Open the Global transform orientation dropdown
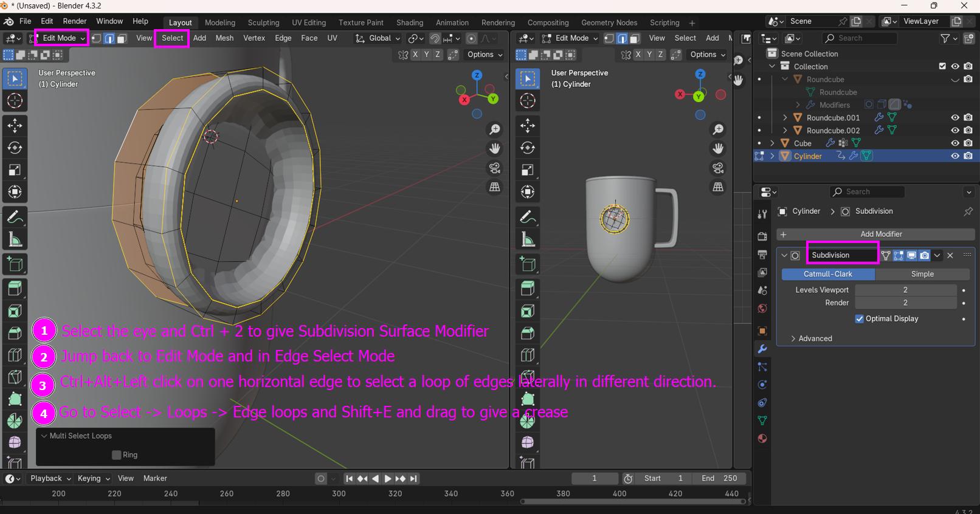The image size is (980, 514). pos(378,38)
